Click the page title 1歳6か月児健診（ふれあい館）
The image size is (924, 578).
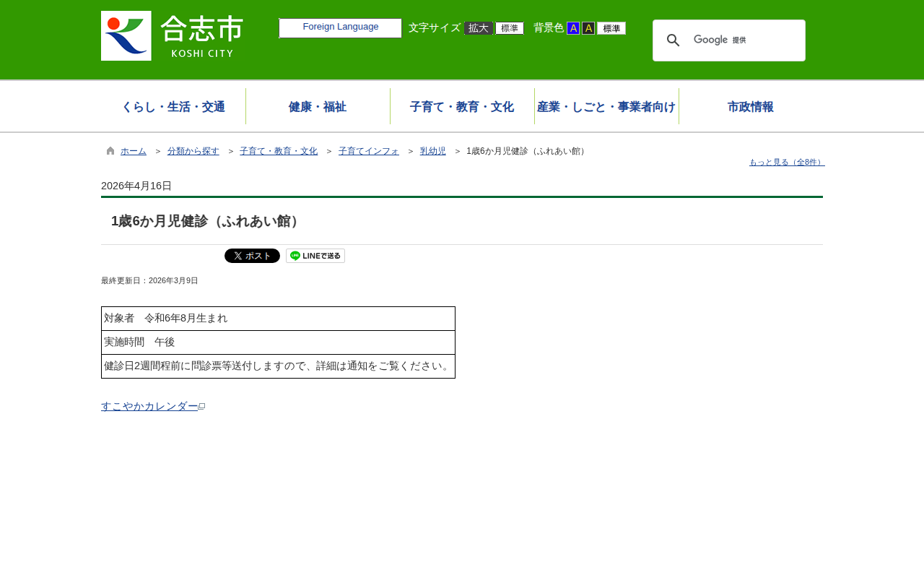point(207,221)
